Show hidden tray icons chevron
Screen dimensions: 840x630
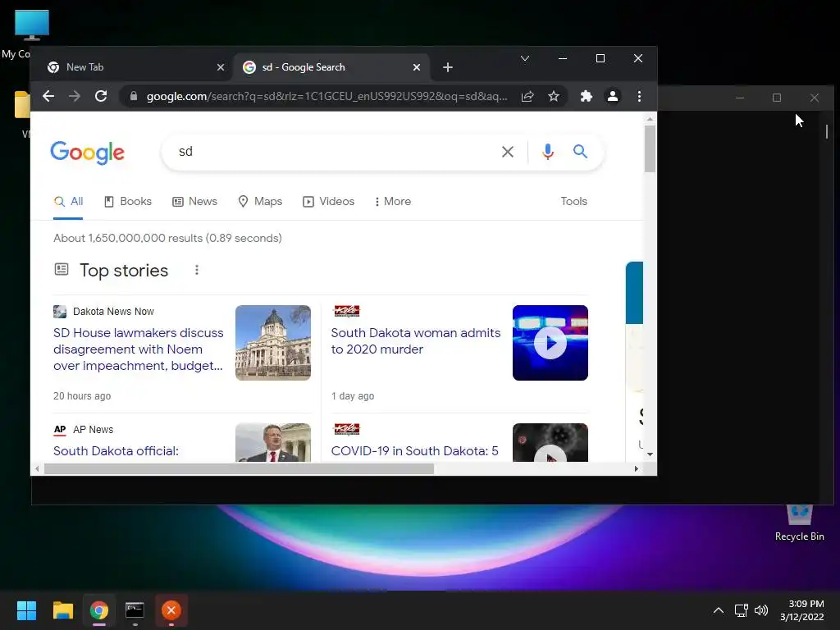(x=719, y=610)
